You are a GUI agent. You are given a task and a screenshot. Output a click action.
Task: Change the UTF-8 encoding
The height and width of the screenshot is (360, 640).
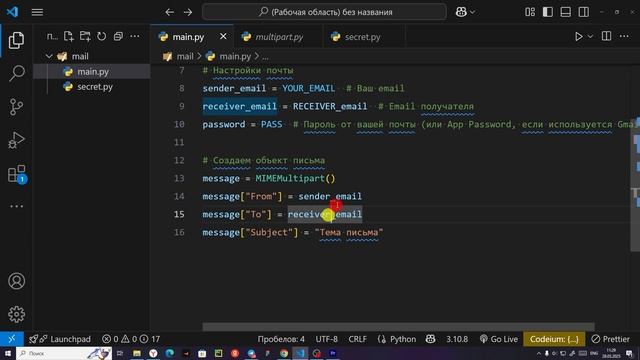click(326, 339)
